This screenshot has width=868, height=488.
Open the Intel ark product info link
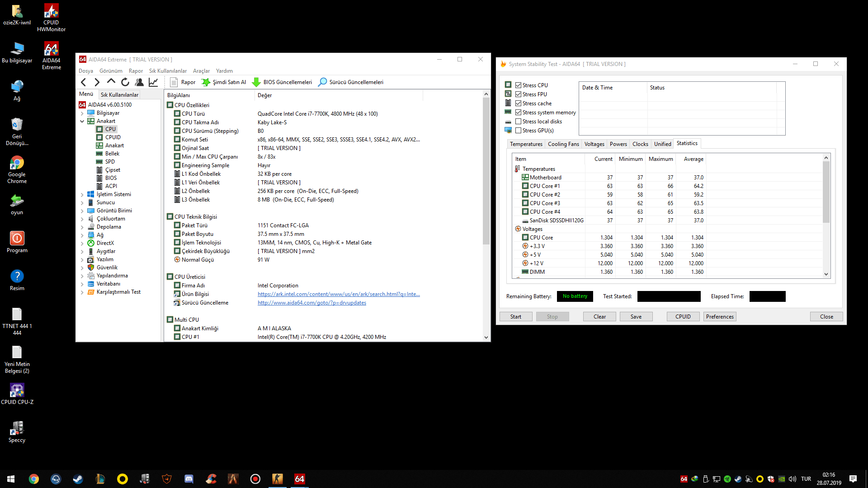(x=338, y=294)
